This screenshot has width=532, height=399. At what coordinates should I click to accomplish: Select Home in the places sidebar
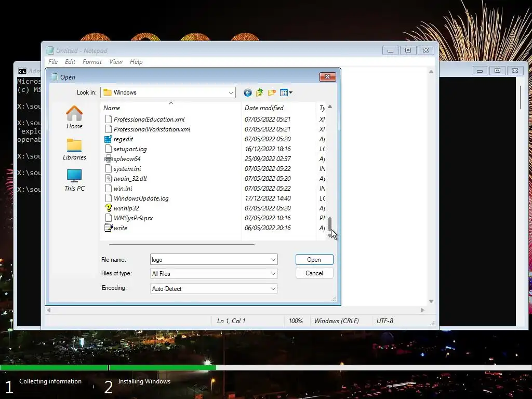click(74, 117)
